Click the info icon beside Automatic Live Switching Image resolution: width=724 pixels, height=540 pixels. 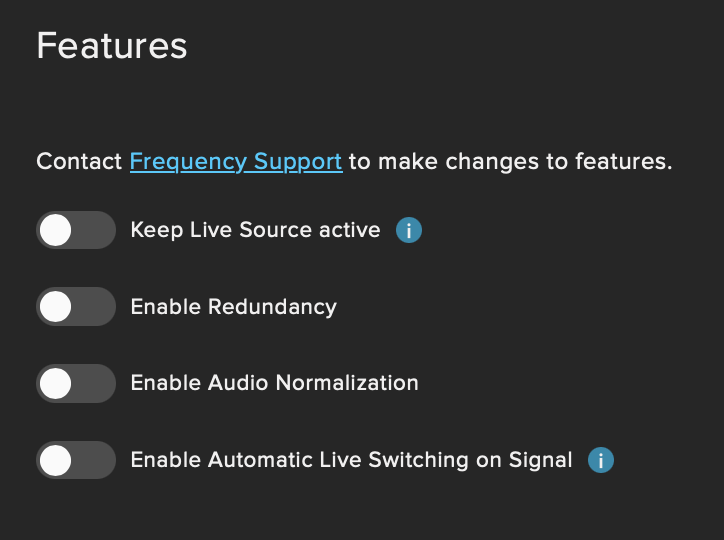601,461
